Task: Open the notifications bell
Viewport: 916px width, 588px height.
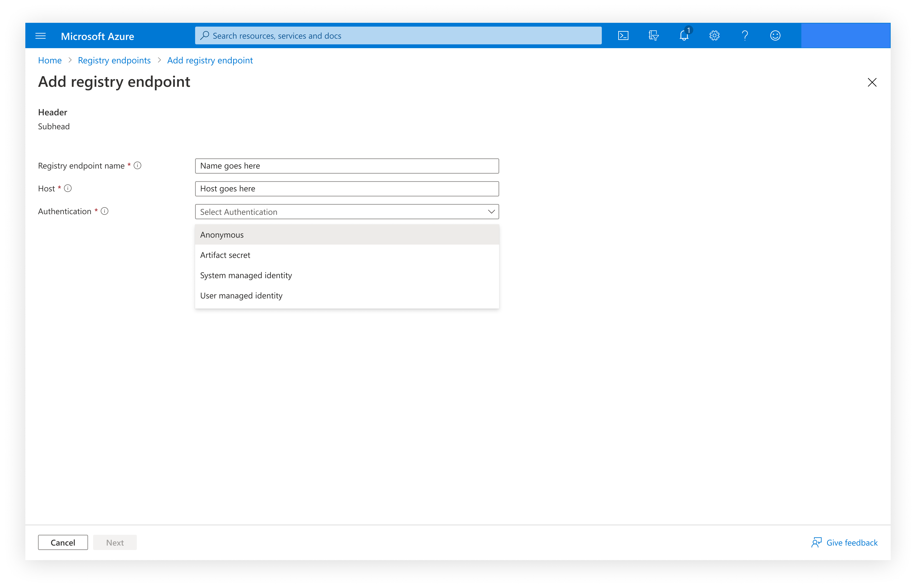Action: coord(684,35)
